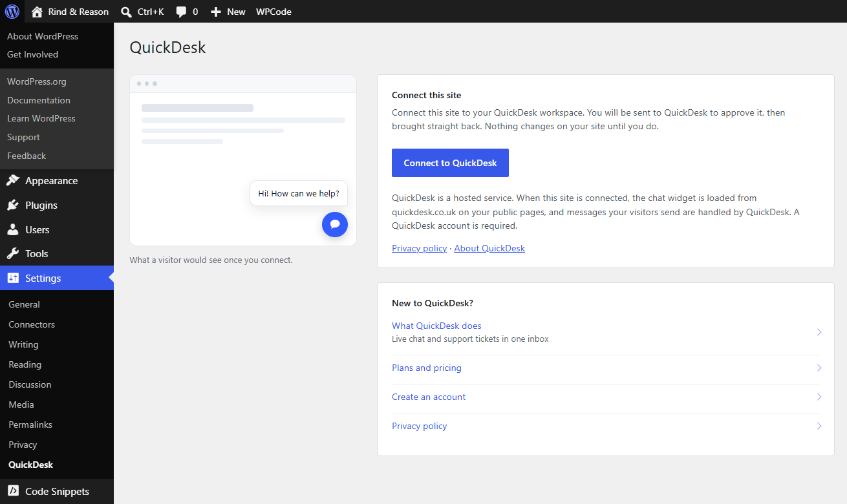
Task: Open Support link in sidebar
Action: pyautogui.click(x=23, y=137)
